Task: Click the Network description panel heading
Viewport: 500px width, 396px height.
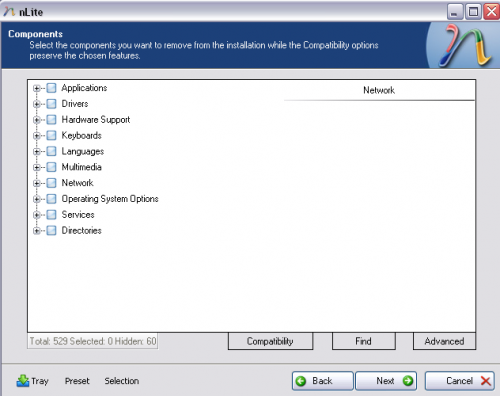Action: tap(379, 90)
